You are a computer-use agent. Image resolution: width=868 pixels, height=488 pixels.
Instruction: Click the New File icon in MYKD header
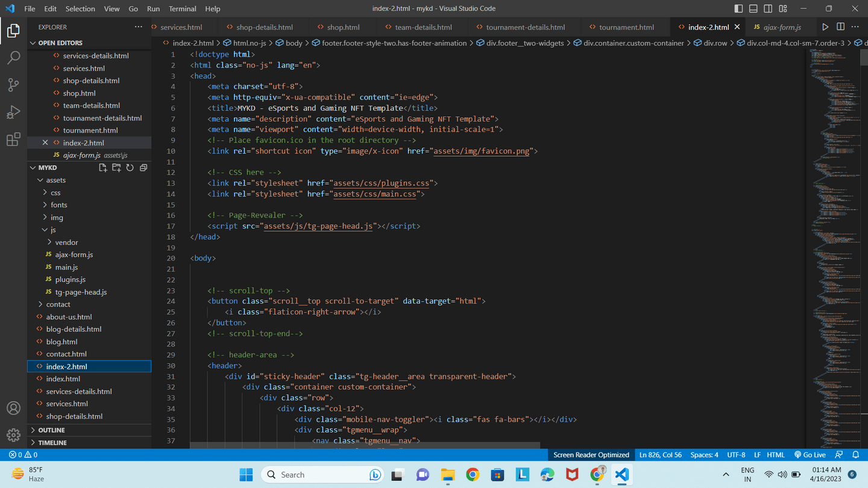(103, 167)
